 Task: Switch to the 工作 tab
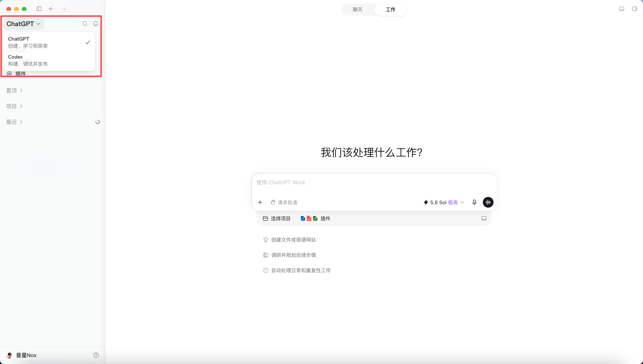[x=390, y=10]
